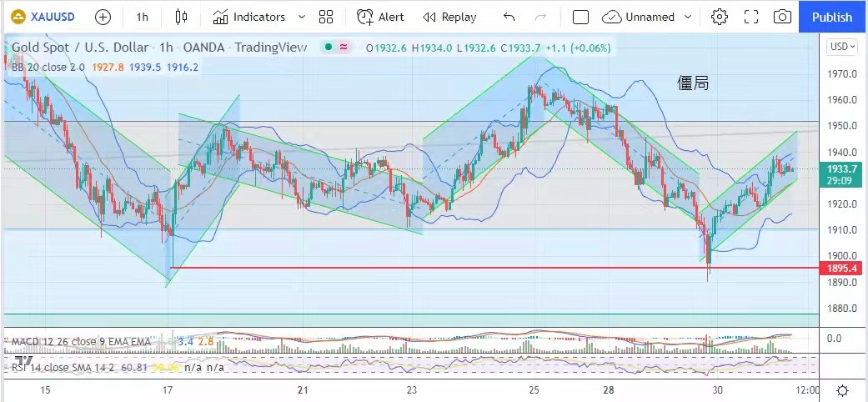Create a price Alert
The width and height of the screenshot is (868, 402).
[x=380, y=17]
